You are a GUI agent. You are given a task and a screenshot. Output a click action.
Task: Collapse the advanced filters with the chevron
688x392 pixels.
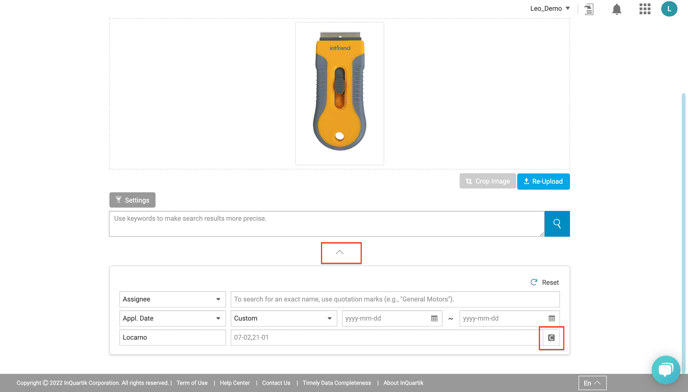click(x=340, y=252)
